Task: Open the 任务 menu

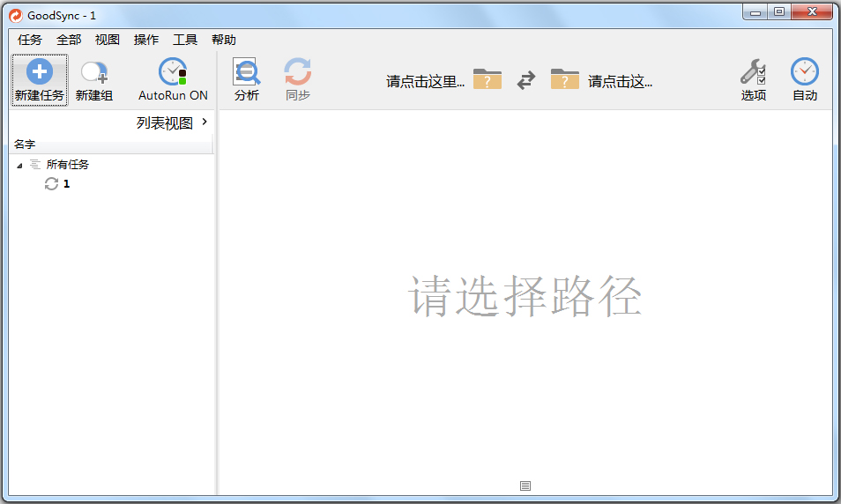Action: pos(29,40)
